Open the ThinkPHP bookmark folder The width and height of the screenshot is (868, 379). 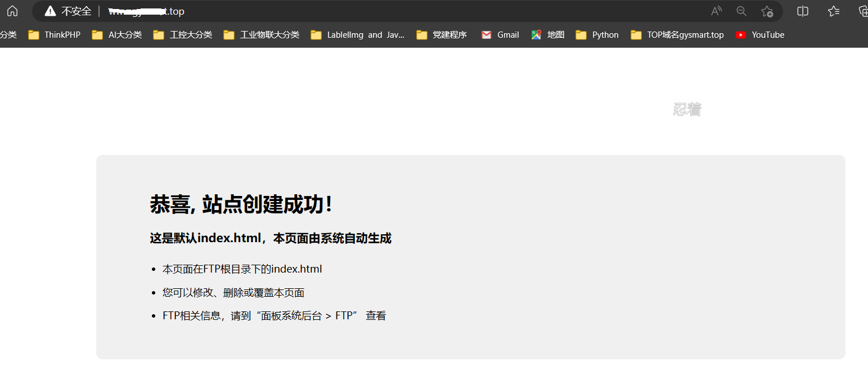pyautogui.click(x=55, y=35)
